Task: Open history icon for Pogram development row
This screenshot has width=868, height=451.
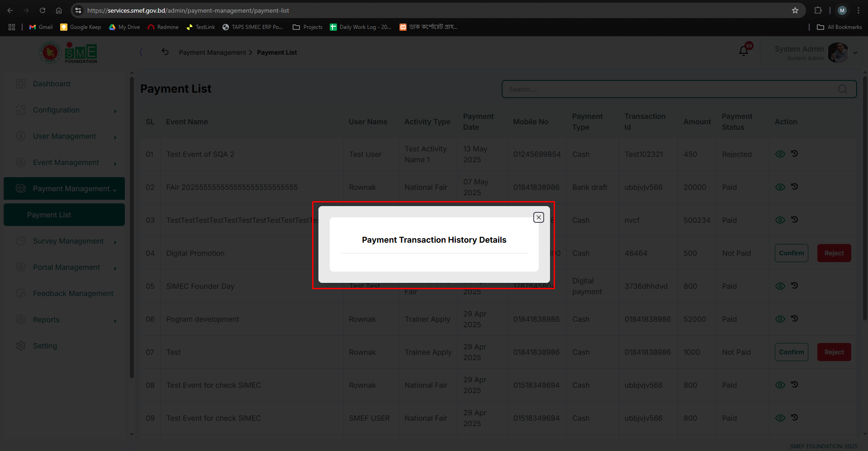Action: click(x=794, y=319)
